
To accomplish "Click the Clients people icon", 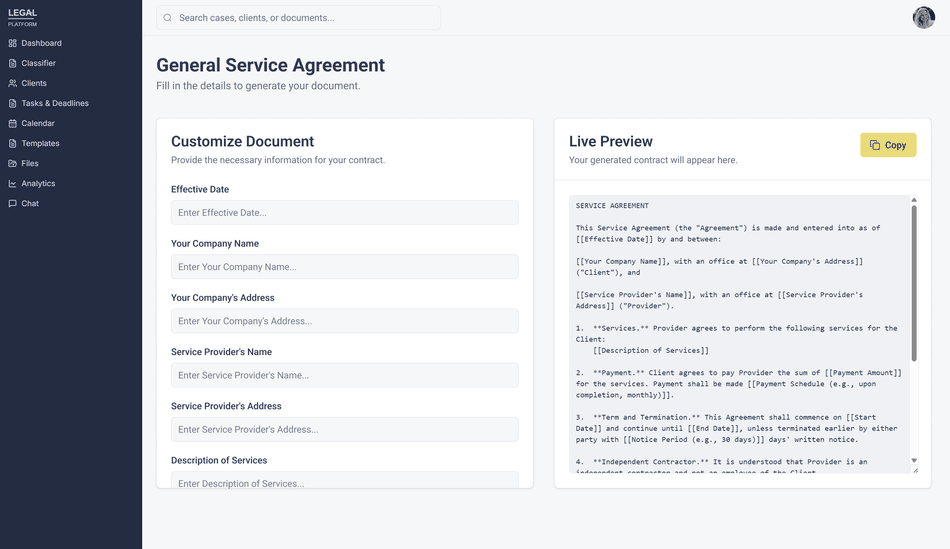I will tap(13, 83).
